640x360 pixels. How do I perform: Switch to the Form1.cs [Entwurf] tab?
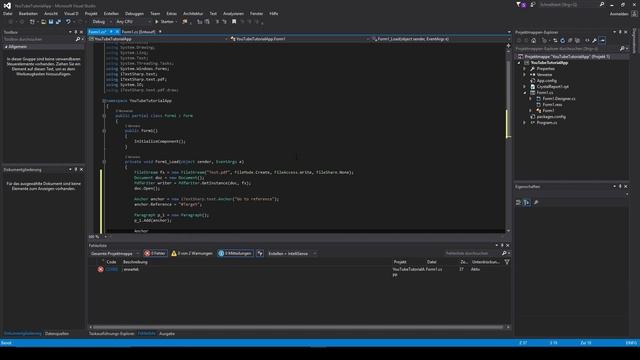coord(138,31)
